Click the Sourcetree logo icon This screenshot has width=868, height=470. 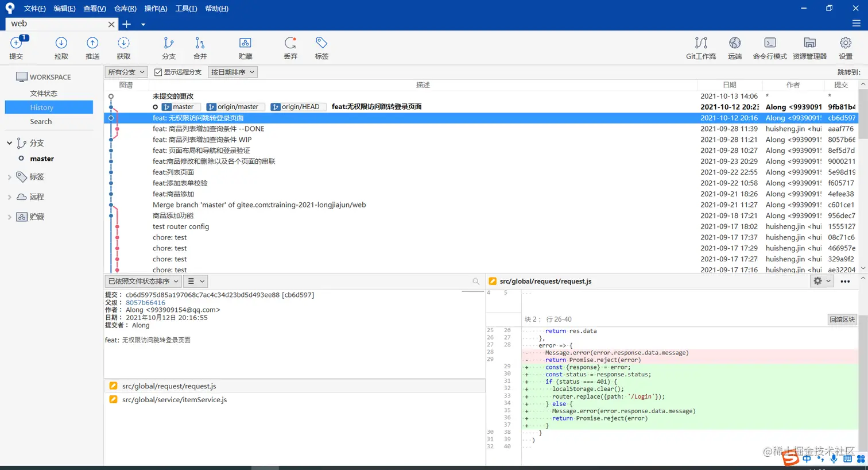tap(10, 8)
